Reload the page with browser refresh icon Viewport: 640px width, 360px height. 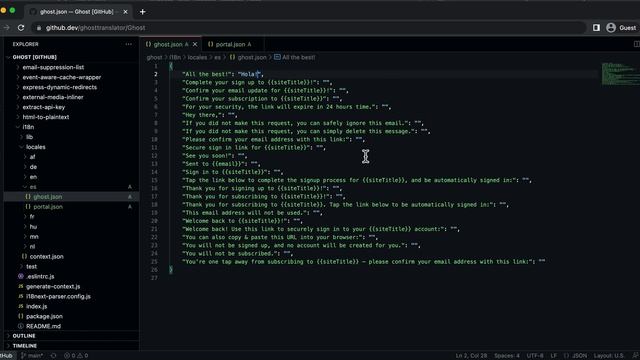21,28
